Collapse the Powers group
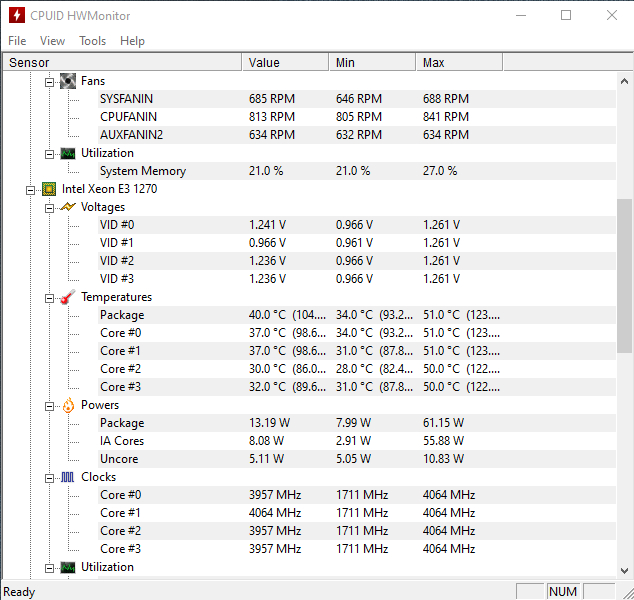Image resolution: width=634 pixels, height=600 pixels. [x=49, y=406]
